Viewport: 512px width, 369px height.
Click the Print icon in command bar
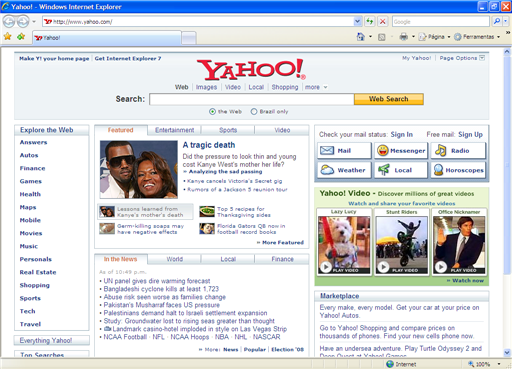tap(403, 37)
